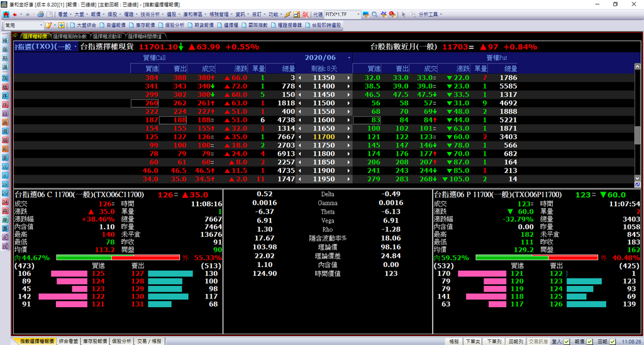Open the 2020/06 expiry month dropdown

pos(349,58)
